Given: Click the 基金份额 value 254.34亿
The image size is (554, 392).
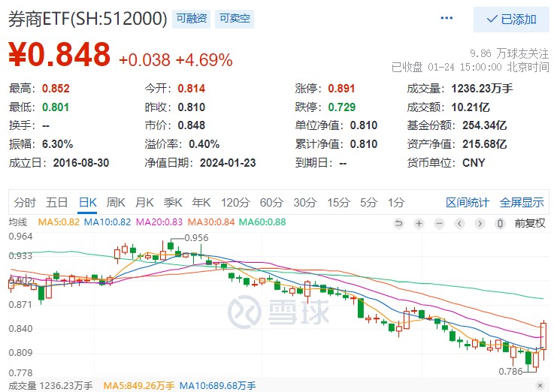Looking at the screenshot, I should [x=485, y=125].
